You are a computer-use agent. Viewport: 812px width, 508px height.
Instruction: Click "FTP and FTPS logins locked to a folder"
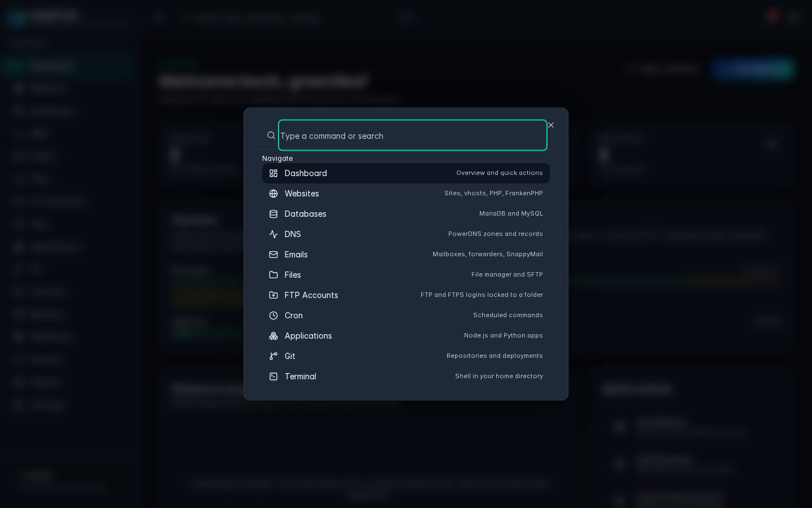482,295
